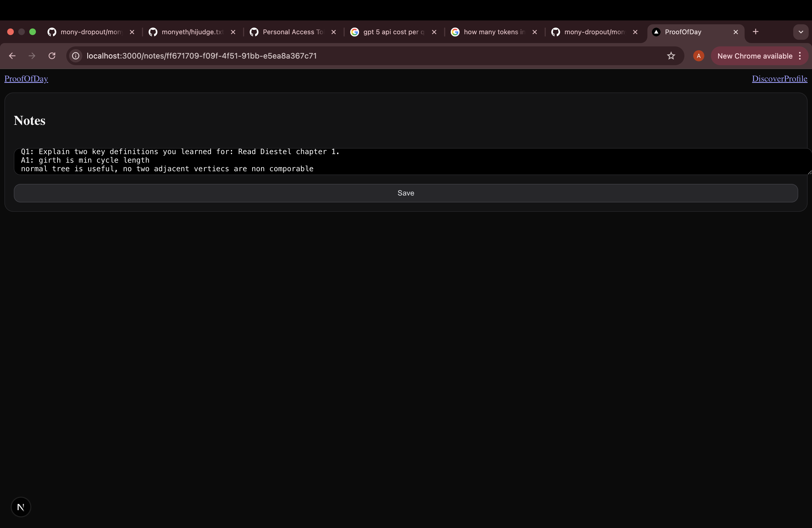Open Chrome three-dot menu
This screenshot has height=528, width=812.
coord(800,56)
